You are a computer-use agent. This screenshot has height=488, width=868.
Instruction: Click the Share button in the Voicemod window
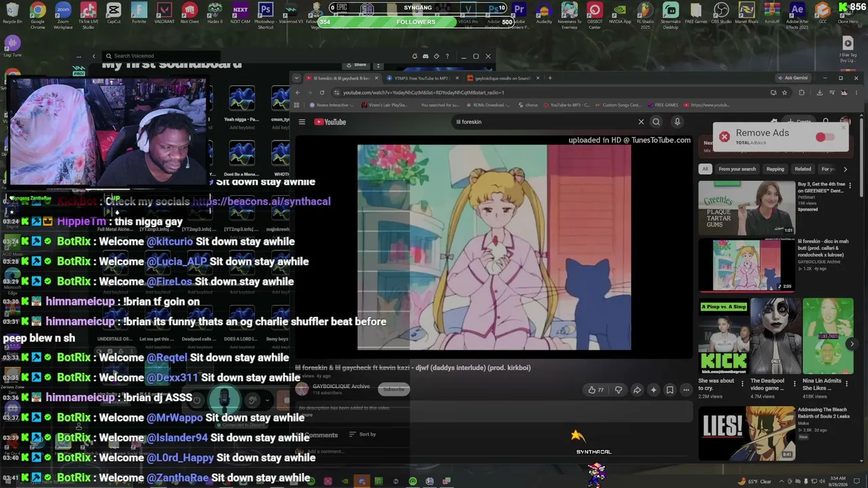coord(357,65)
